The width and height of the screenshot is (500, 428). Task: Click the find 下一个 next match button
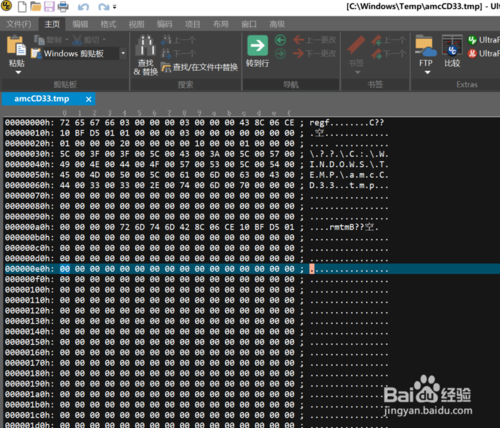pyautogui.click(x=179, y=53)
